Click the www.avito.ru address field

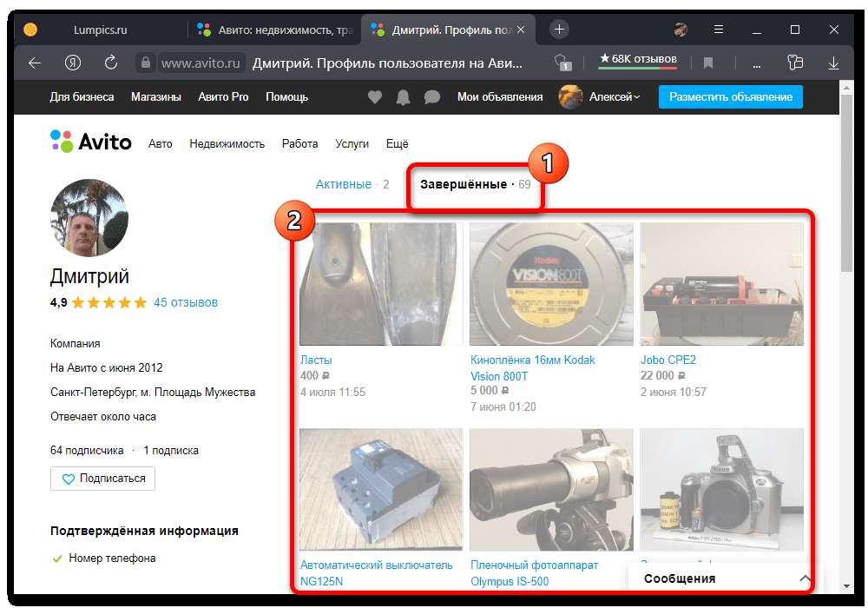(x=201, y=63)
